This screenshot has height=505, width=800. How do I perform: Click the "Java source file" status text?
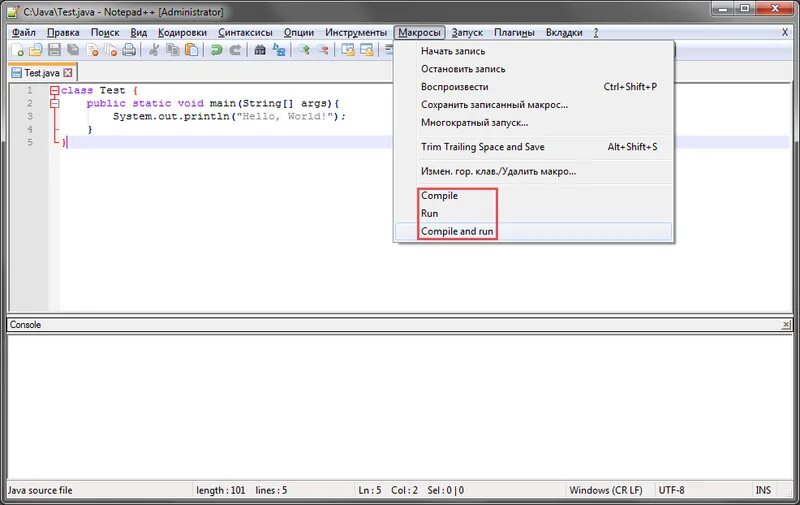[40, 491]
